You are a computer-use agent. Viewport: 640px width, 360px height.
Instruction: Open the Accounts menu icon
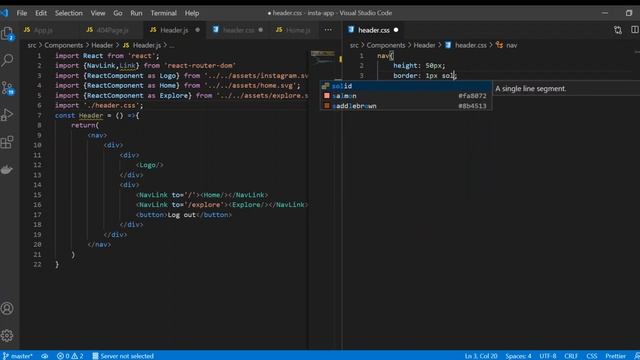click(7, 309)
